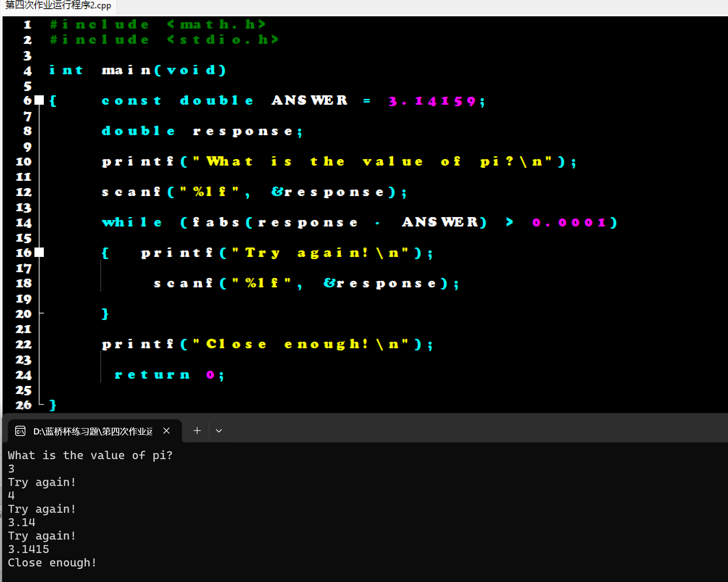Click the #include <math.h> directive
The width and height of the screenshot is (728, 582).
point(158,25)
